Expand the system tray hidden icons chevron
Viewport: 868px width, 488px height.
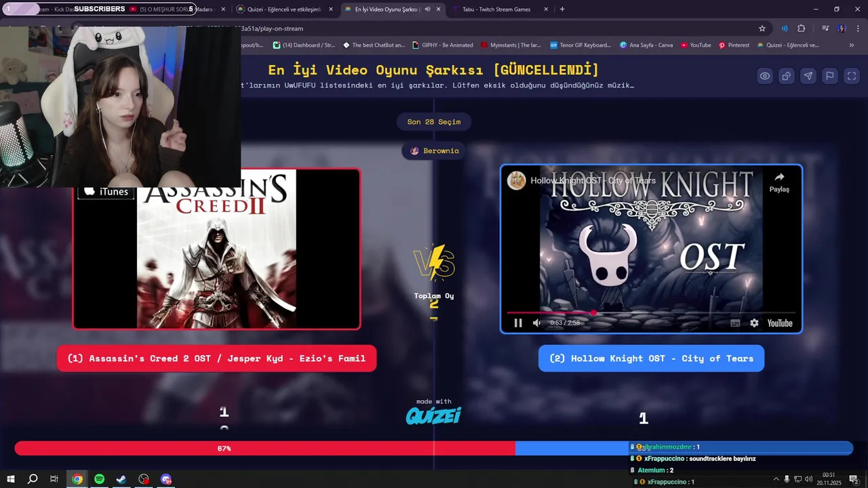point(776,479)
